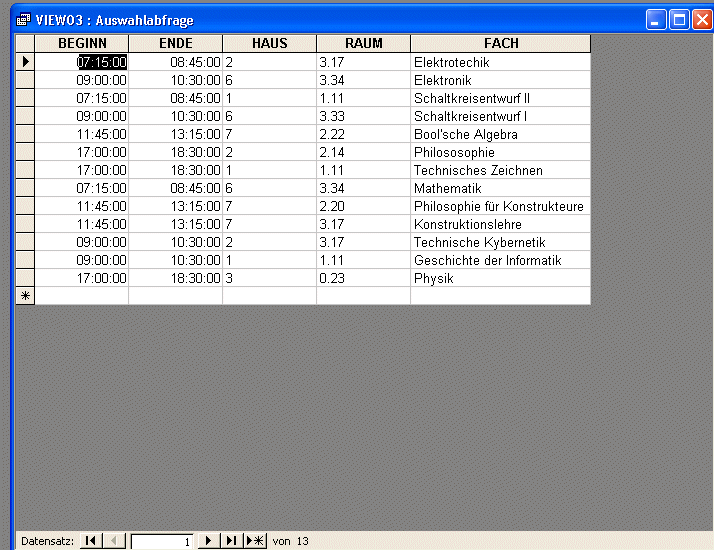Click HAUS value 3 in Physik row
The width and height of the screenshot is (714, 550).
[270, 278]
